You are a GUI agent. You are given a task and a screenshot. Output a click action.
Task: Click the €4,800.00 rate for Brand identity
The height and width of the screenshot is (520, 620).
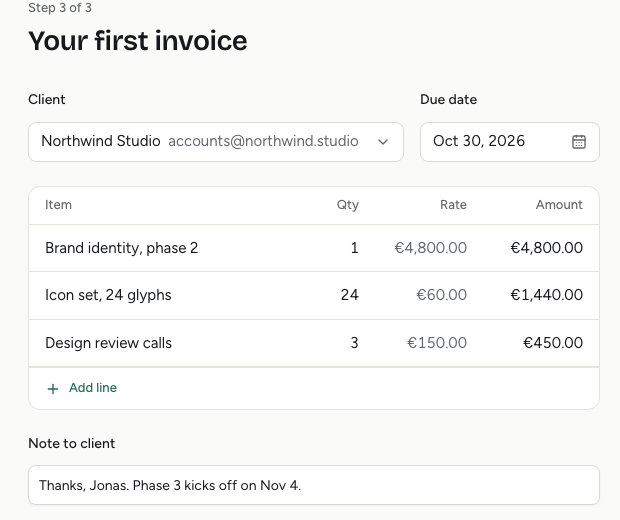431,248
